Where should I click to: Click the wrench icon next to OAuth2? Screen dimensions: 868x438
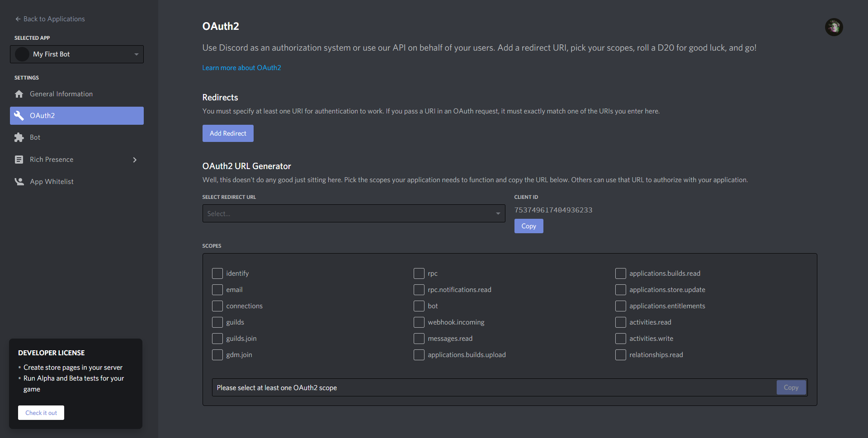click(x=19, y=116)
